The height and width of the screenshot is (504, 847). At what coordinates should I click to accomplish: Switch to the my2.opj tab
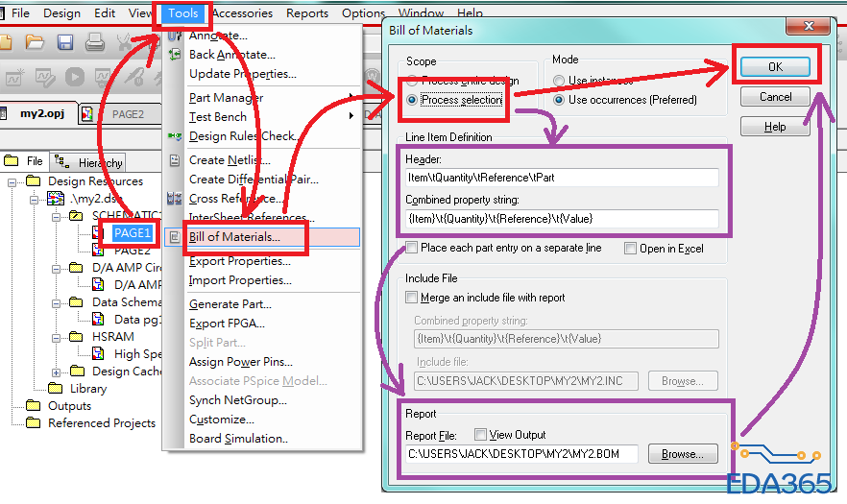pos(36,113)
